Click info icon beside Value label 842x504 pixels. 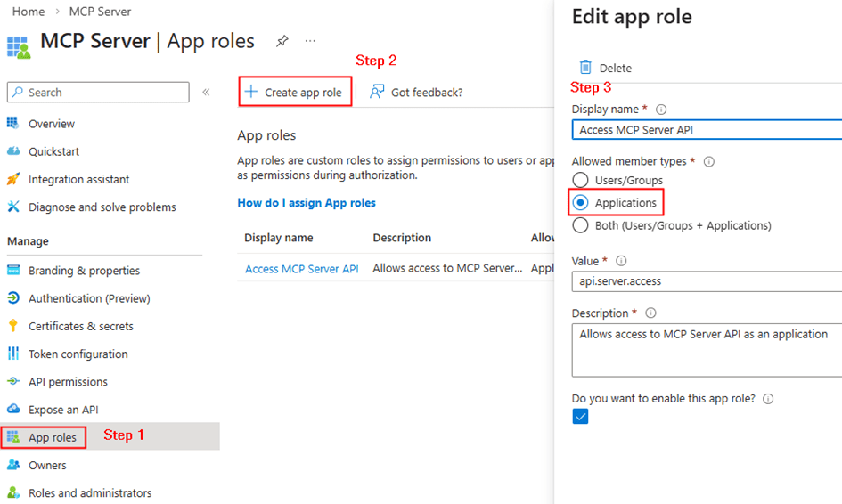pyautogui.click(x=621, y=261)
